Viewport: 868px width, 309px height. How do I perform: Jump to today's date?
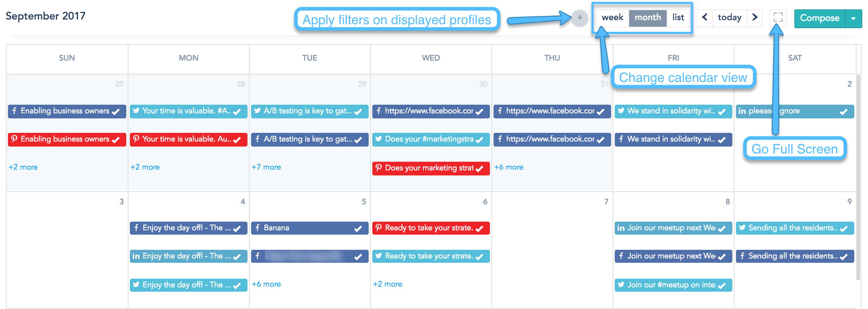pos(729,17)
